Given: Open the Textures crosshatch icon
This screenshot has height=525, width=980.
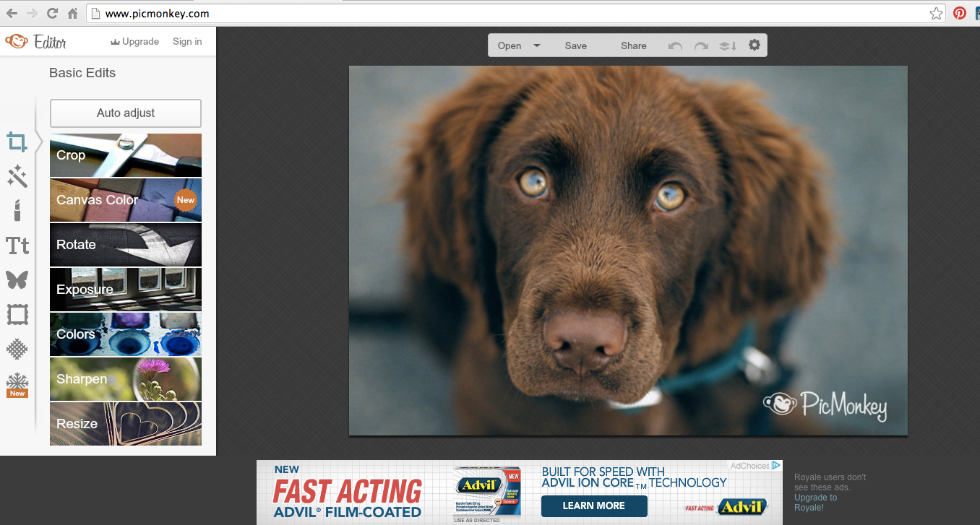Looking at the screenshot, I should [x=17, y=350].
